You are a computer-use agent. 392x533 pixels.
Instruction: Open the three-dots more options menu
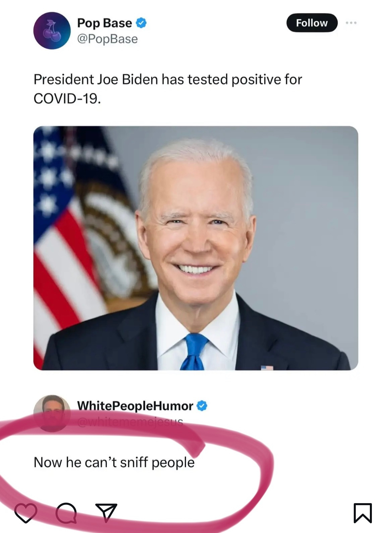pyautogui.click(x=351, y=23)
